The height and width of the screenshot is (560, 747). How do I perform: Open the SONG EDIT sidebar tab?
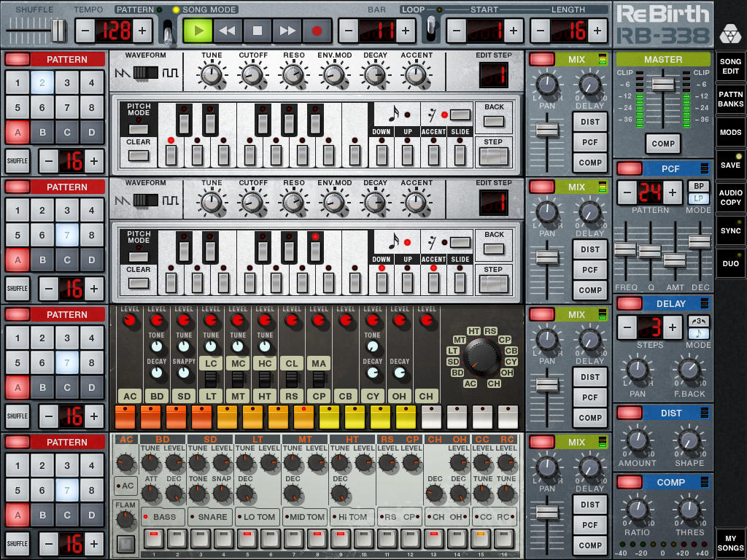point(729,66)
